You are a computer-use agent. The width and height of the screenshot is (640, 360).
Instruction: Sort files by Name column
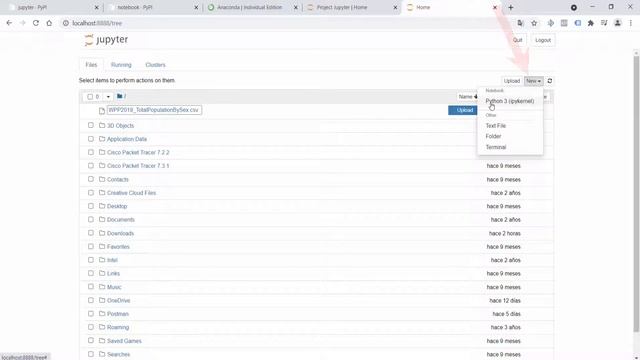pos(467,97)
